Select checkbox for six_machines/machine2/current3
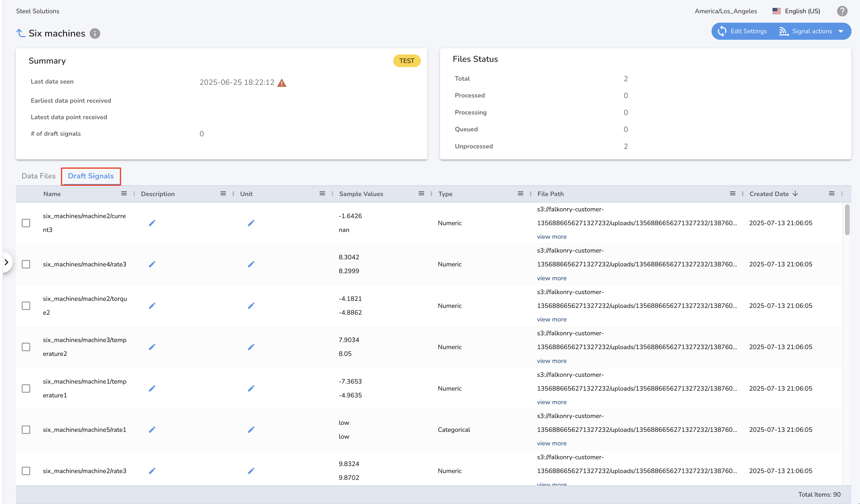The width and height of the screenshot is (860, 504). (x=26, y=223)
